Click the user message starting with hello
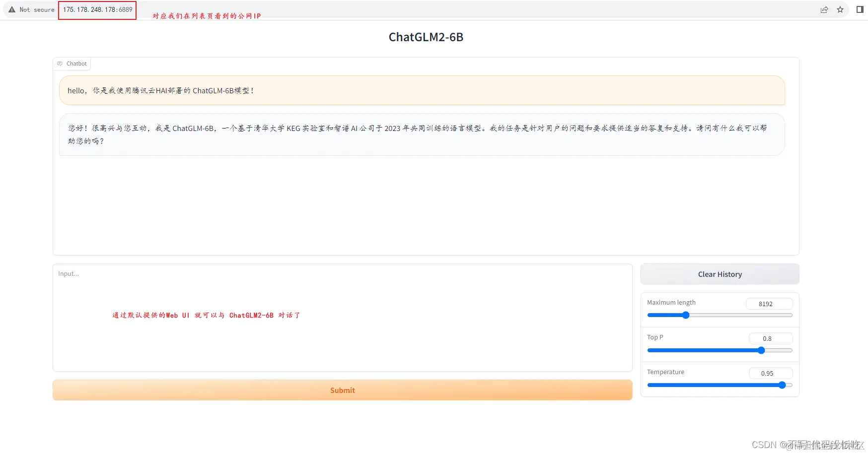The height and width of the screenshot is (454, 868). [x=422, y=90]
